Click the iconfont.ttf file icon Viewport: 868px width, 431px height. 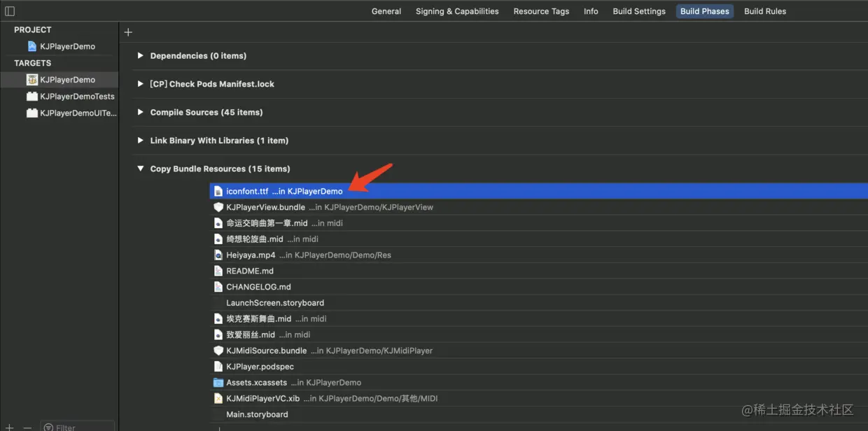tap(218, 191)
